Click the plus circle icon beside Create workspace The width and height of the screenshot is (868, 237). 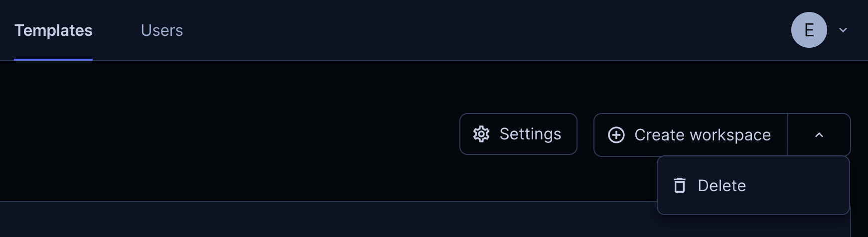coord(616,135)
